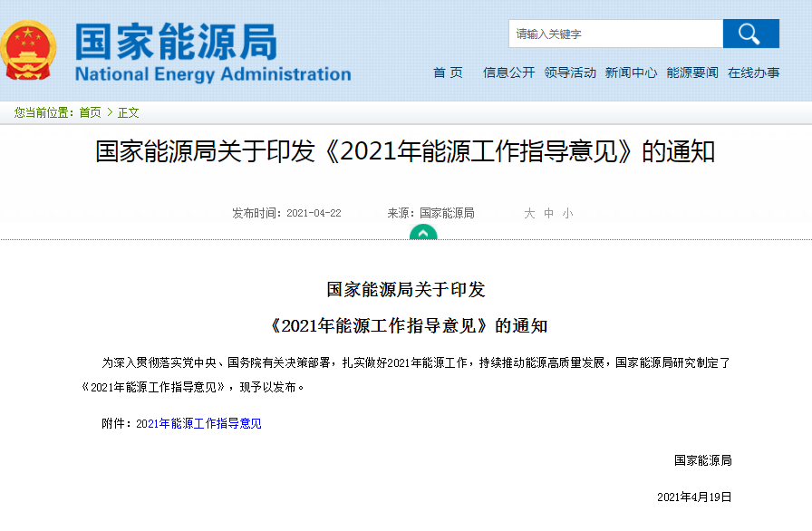Go to 信息公开 in navigation bar

click(508, 72)
